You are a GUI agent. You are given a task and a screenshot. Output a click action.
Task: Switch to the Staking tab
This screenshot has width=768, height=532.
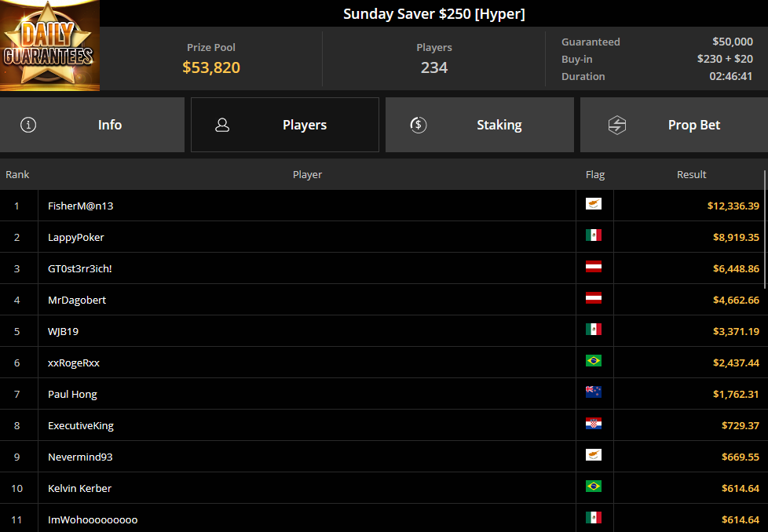pos(480,125)
